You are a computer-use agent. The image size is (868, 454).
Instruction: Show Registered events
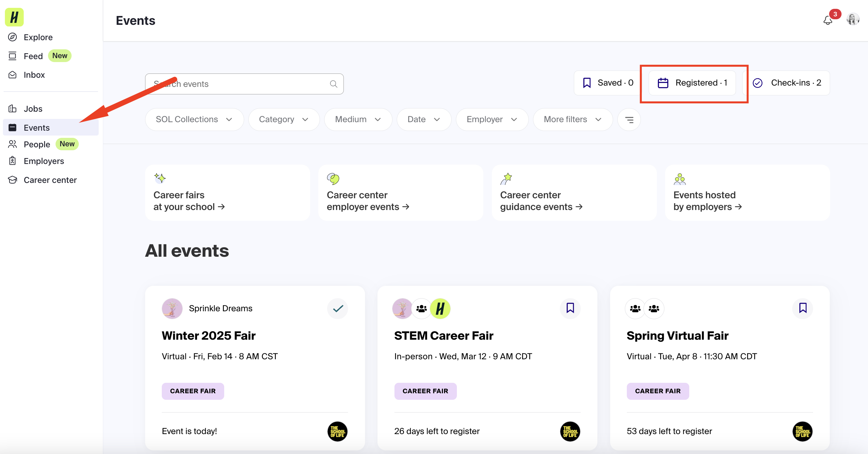click(692, 83)
